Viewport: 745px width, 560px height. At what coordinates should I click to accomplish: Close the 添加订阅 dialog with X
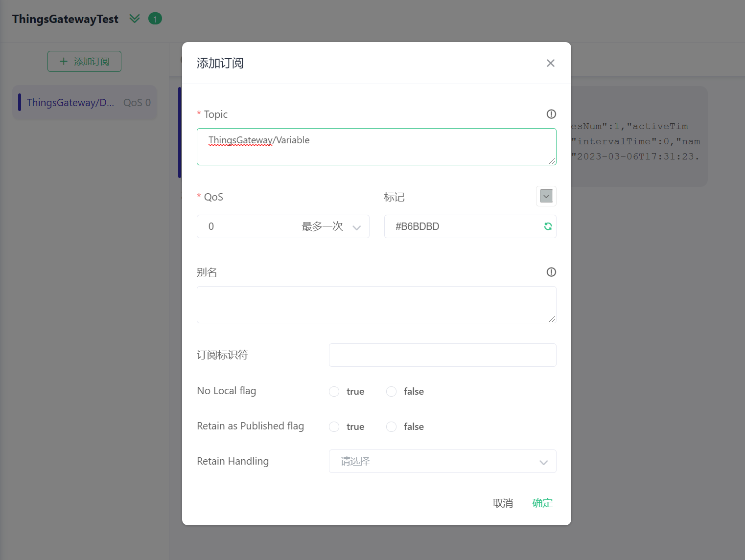tap(550, 63)
